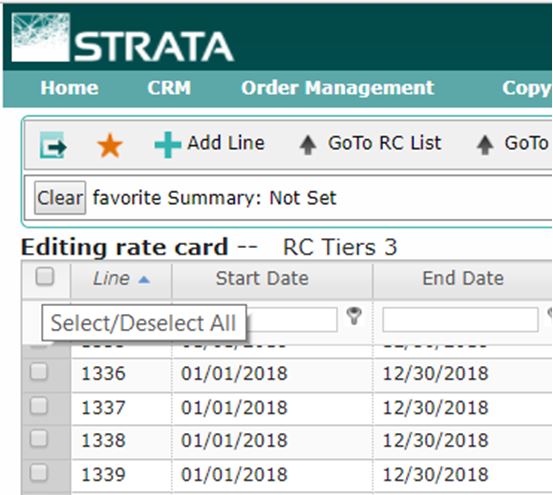Click the Line cell 1336
This screenshot has width=553, height=495.
[103, 373]
